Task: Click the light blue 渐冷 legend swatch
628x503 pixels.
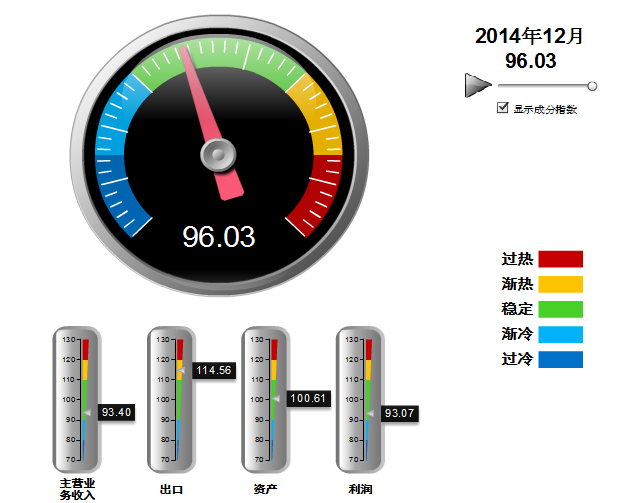Action: (560, 334)
